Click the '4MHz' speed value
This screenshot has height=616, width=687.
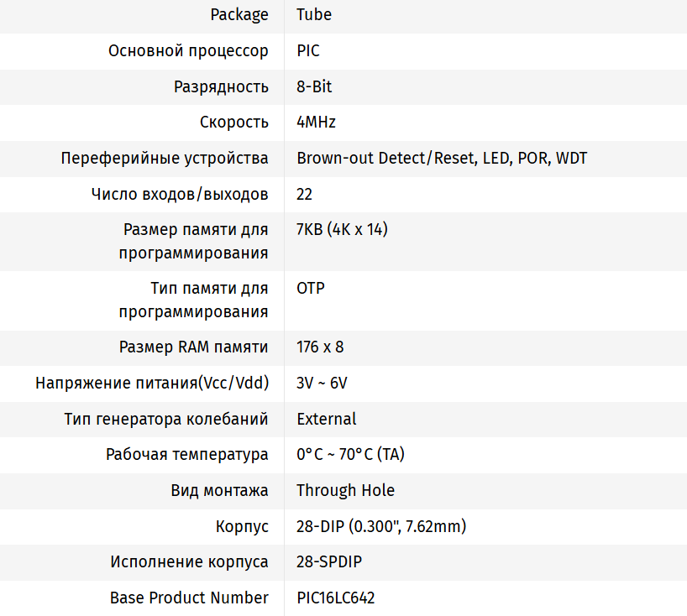click(x=317, y=123)
